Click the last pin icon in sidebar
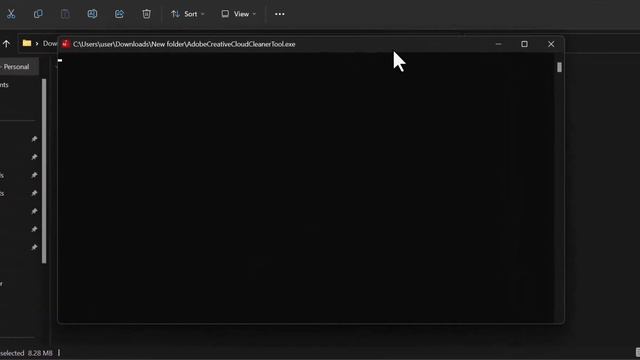This screenshot has width=640, height=360. point(34,247)
